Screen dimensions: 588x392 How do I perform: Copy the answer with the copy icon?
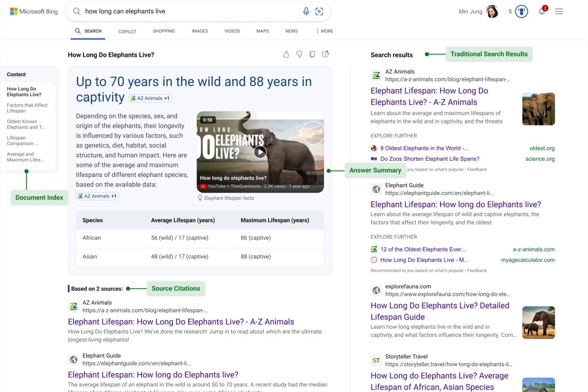[x=312, y=54]
